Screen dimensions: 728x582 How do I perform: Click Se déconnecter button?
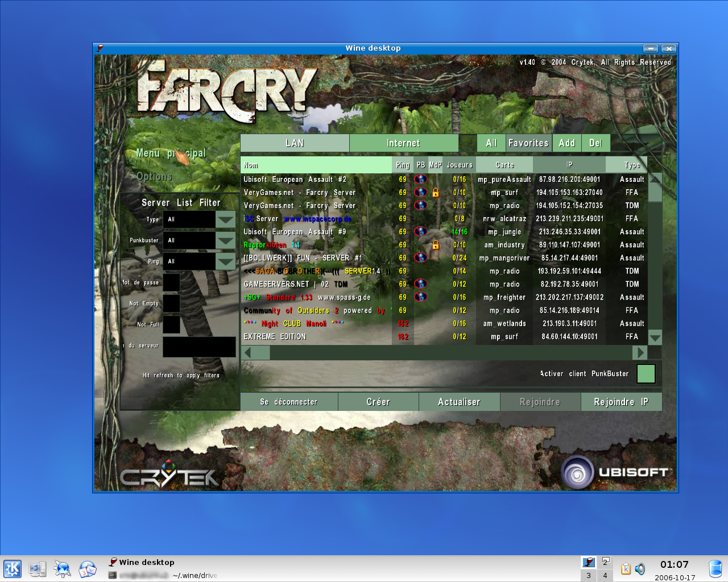[289, 402]
